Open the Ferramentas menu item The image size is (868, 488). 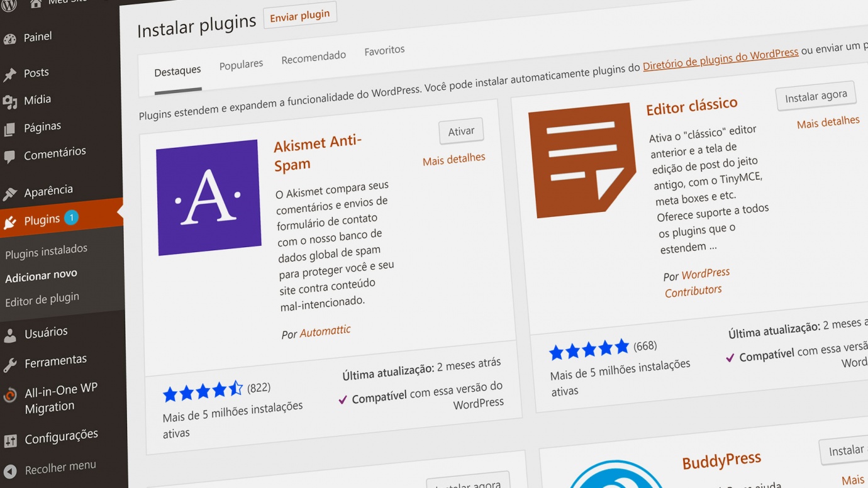56,362
